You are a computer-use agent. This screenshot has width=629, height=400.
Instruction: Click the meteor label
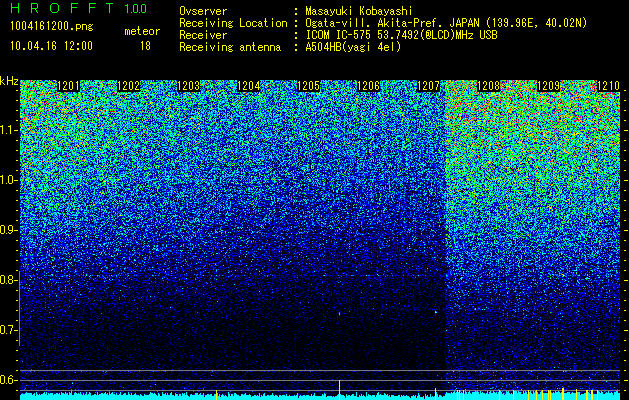142,31
